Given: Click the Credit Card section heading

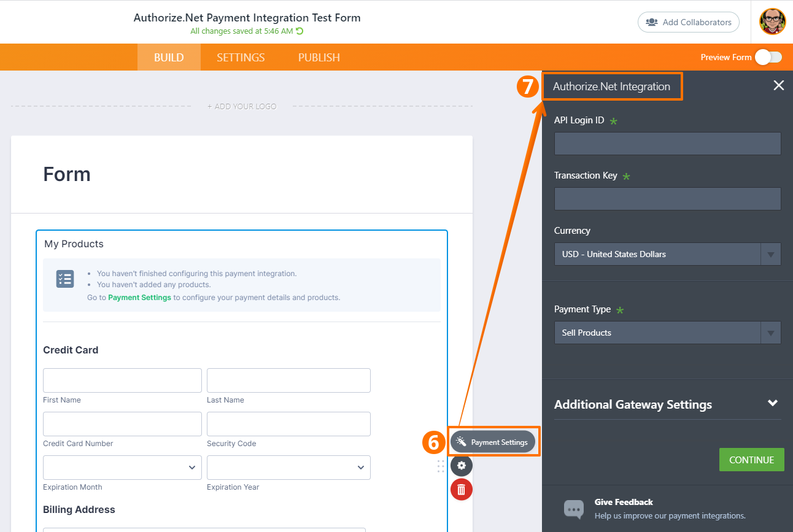Looking at the screenshot, I should click(71, 350).
